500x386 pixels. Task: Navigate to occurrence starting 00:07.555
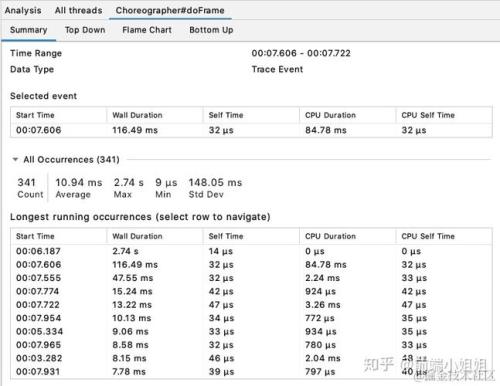[251, 278]
